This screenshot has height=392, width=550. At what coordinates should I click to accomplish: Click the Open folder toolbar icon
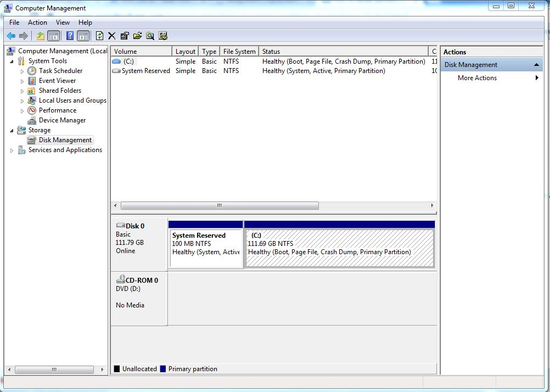[137, 36]
